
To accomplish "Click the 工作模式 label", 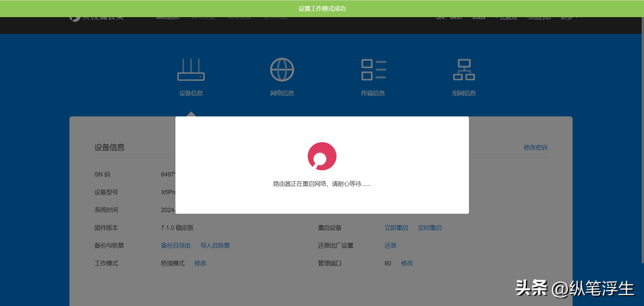I will (106, 263).
